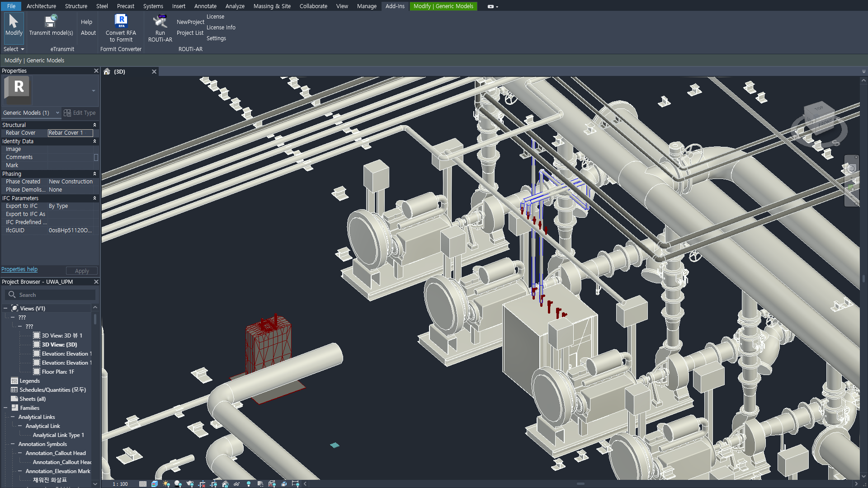868x488 pixels.
Task: Click the Properties help link
Action: point(19,269)
